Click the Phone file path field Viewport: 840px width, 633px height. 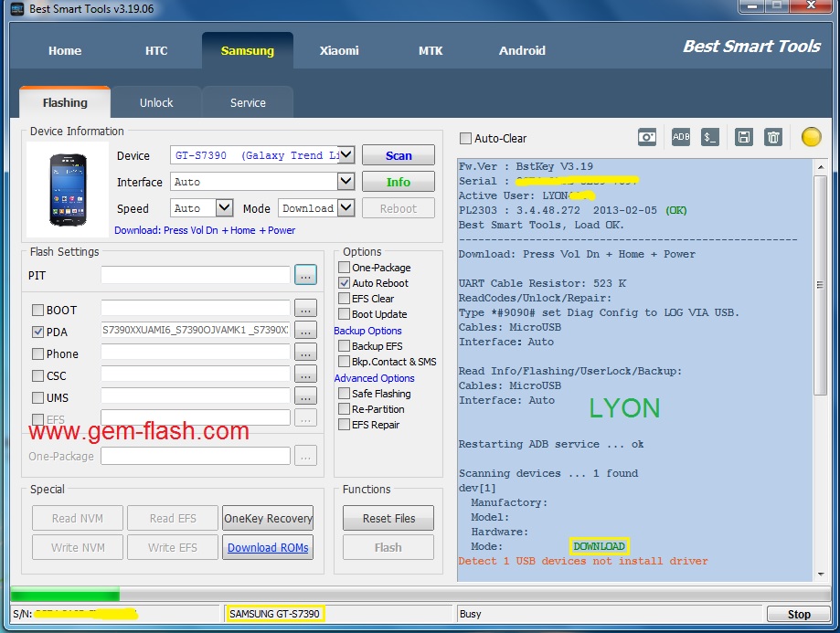[x=196, y=352]
